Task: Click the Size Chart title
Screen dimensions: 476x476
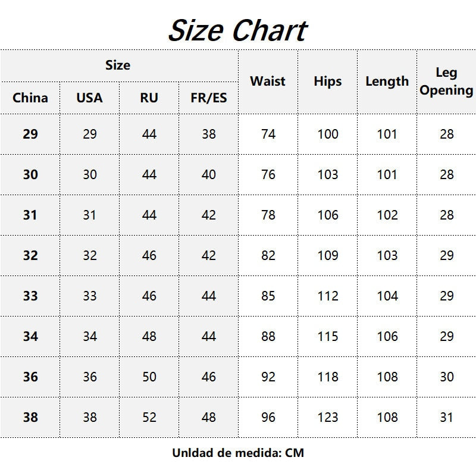Action: [x=237, y=30]
